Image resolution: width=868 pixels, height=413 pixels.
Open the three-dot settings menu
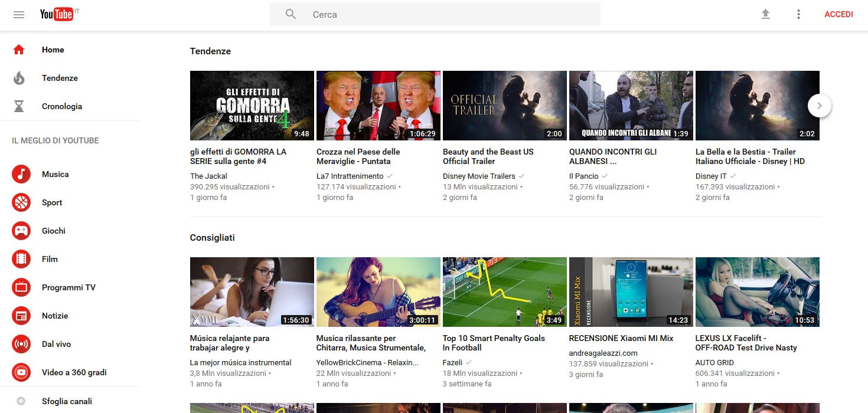tap(798, 14)
